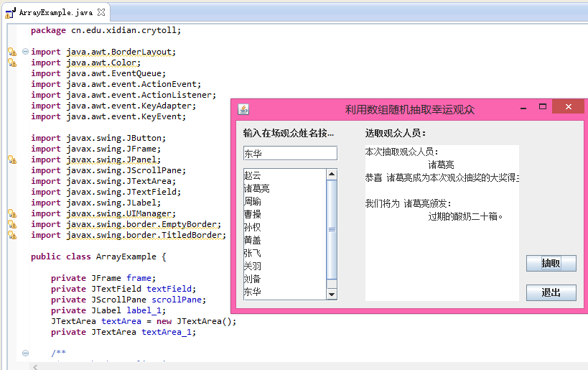Viewport: 588px width, 370px height.
Task: Click name 周瑜 in the list
Action: [x=253, y=201]
